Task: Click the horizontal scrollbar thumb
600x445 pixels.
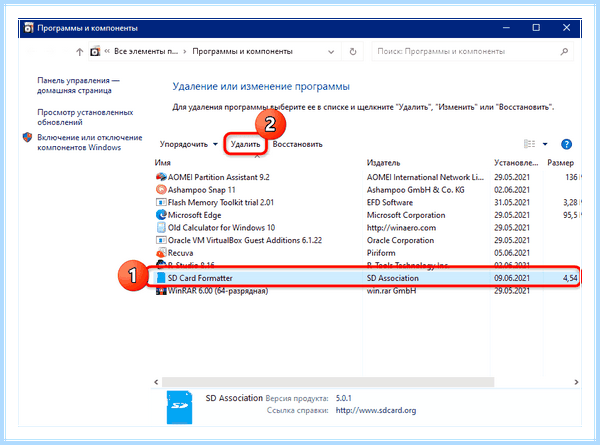Action: [328, 382]
